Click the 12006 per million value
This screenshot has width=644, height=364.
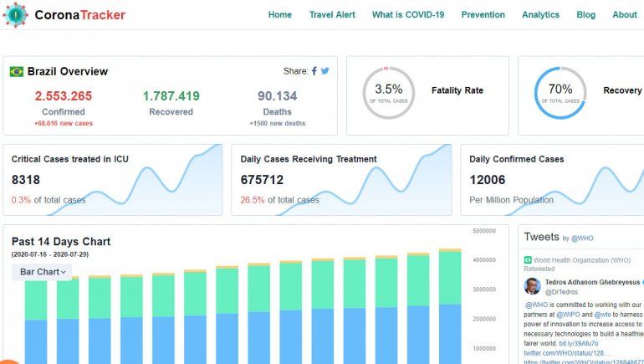(x=488, y=180)
